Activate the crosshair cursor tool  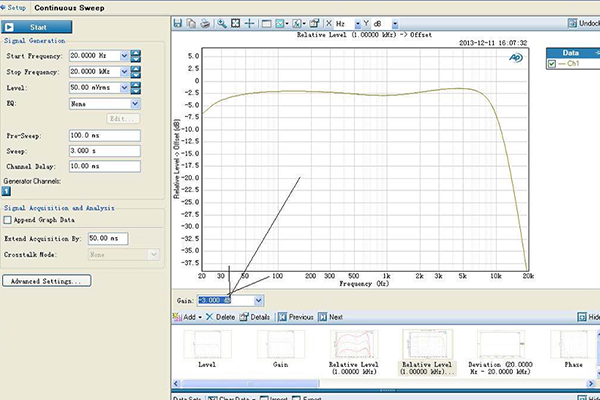coord(249,22)
